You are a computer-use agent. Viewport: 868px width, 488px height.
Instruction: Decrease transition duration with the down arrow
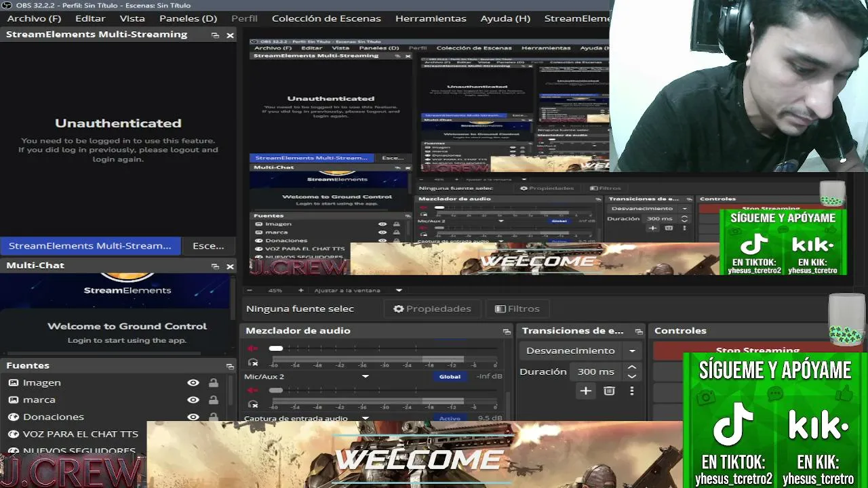[x=632, y=376]
